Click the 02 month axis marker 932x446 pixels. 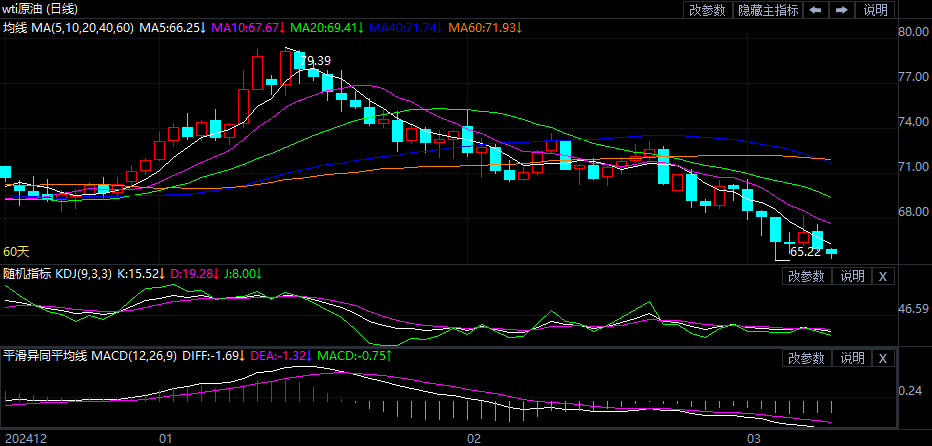(x=474, y=439)
